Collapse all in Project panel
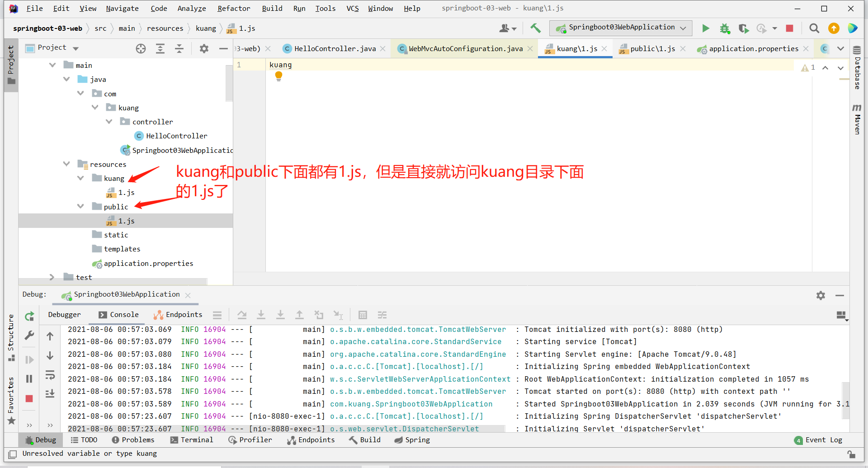Viewport: 868px width, 468px height. tap(179, 49)
